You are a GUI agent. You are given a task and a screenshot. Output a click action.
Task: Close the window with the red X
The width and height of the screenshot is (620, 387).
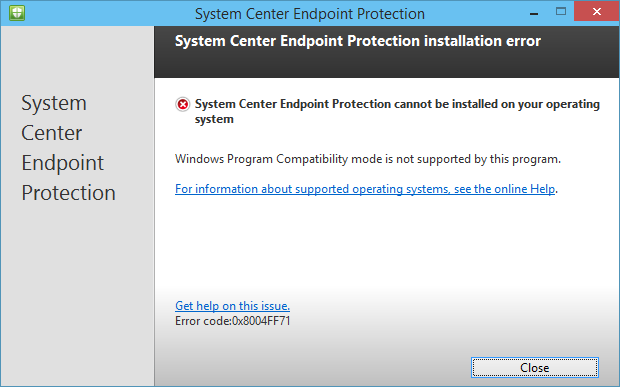[597, 11]
